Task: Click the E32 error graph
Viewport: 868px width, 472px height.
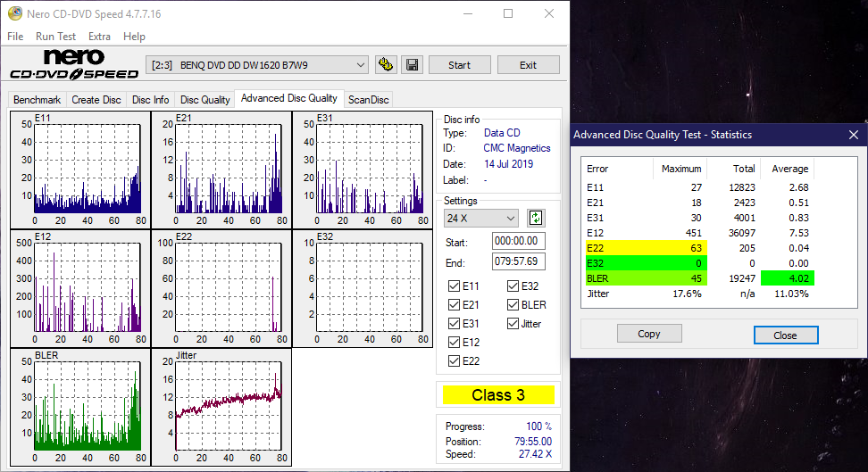Action: point(363,288)
